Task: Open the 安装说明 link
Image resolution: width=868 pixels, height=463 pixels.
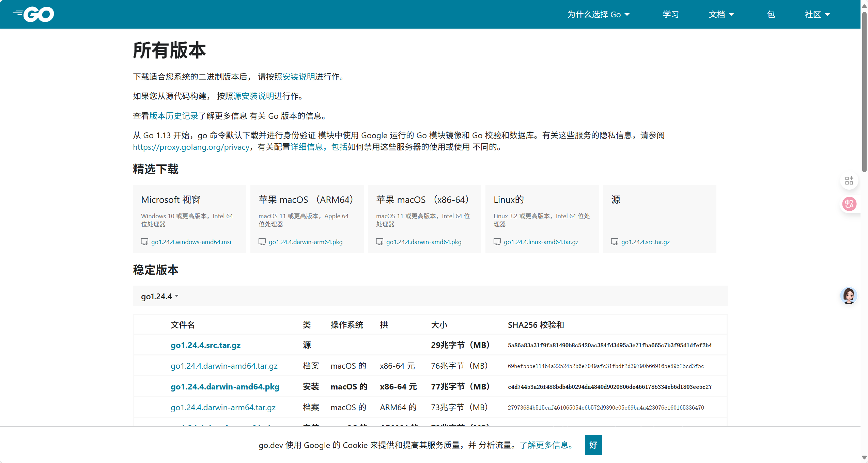Action: (298, 77)
